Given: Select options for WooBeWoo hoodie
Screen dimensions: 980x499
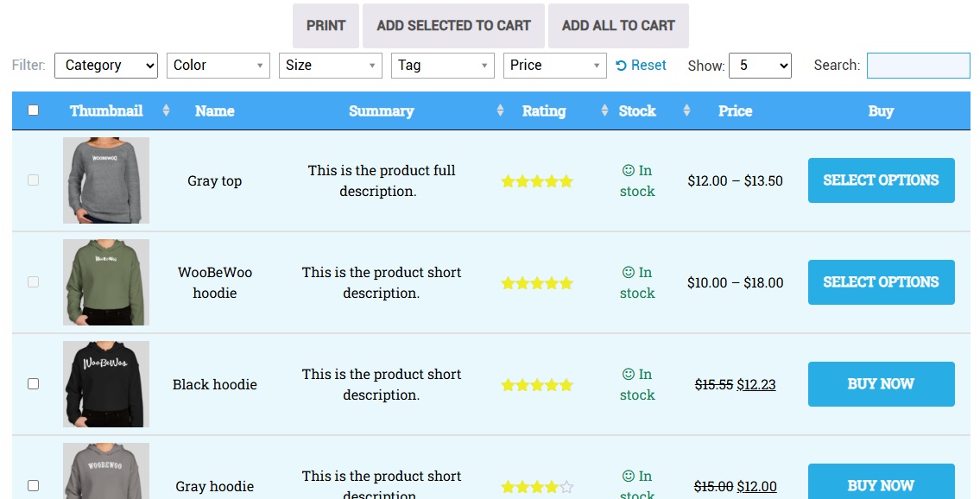Looking at the screenshot, I should tap(882, 282).
